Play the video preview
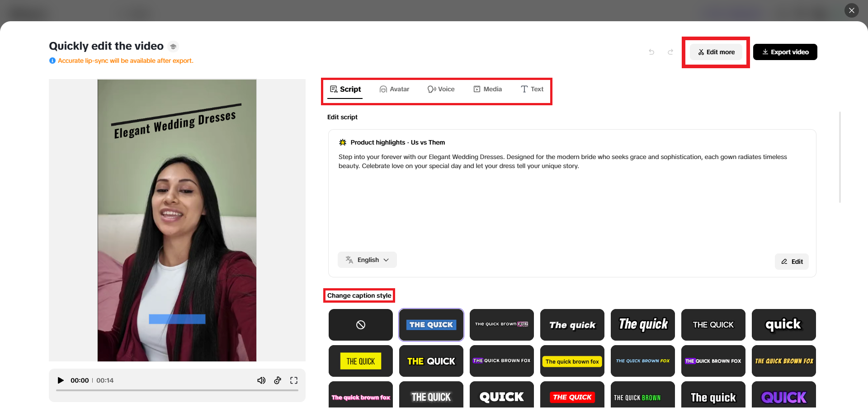868x412 pixels. click(61, 380)
